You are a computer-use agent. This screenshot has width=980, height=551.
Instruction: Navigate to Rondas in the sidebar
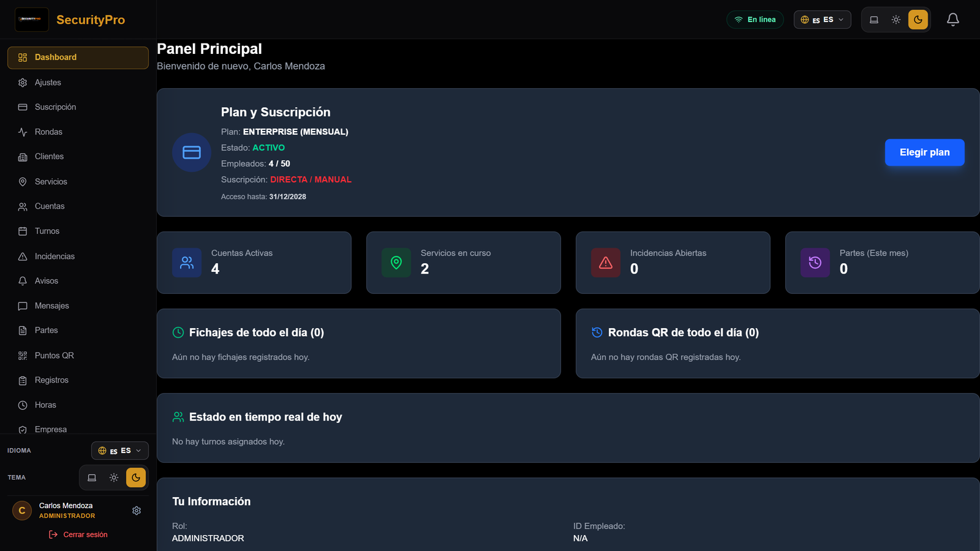point(78,132)
